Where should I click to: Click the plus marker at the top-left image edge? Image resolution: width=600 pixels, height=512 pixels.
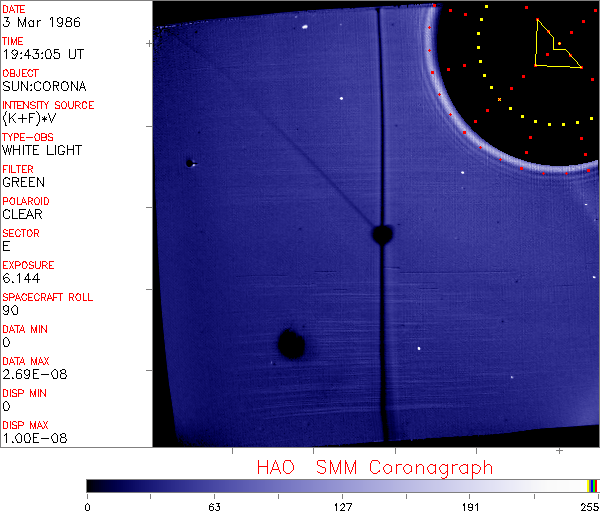149,44
